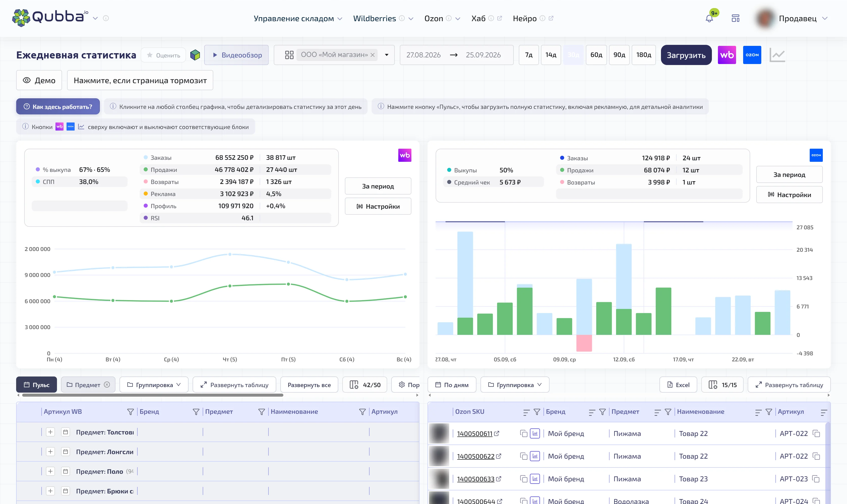Expand the Предмет: Толстовки row
The width and height of the screenshot is (847, 504).
pos(50,432)
